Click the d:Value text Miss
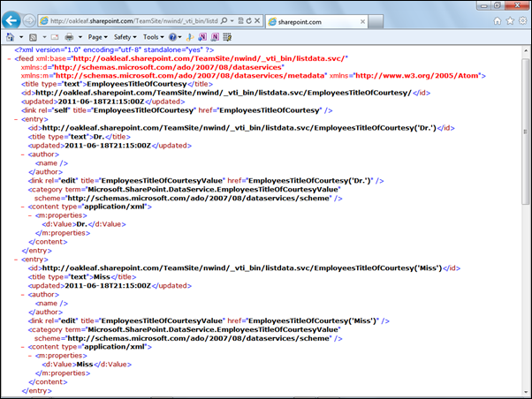This screenshot has width=532, height=399. (85, 365)
